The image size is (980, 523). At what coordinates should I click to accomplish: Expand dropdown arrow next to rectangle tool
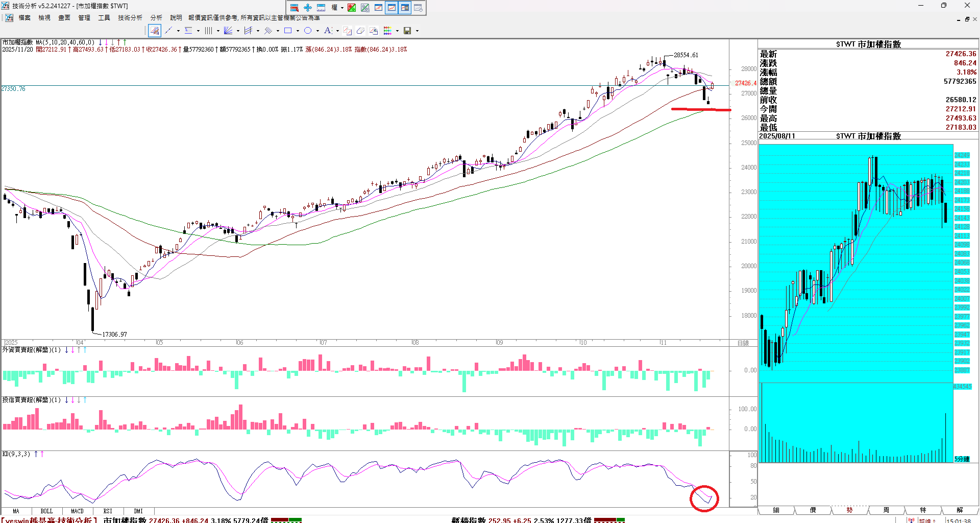pos(298,31)
